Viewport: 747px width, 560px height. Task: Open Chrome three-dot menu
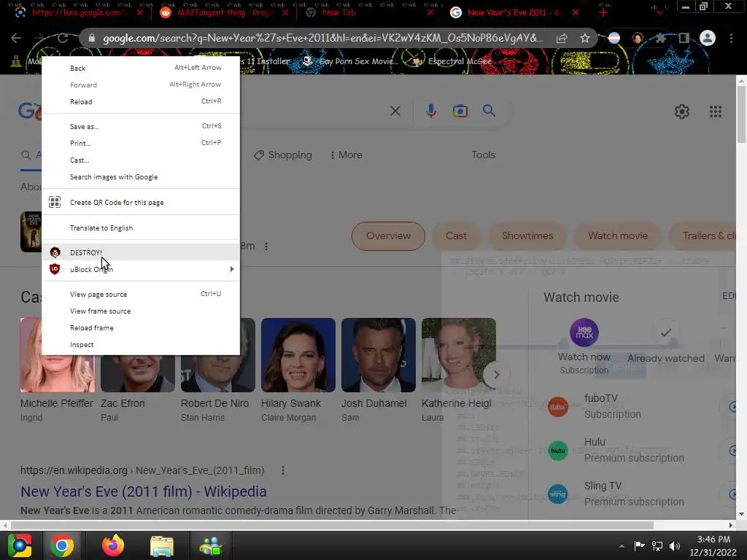point(731,38)
